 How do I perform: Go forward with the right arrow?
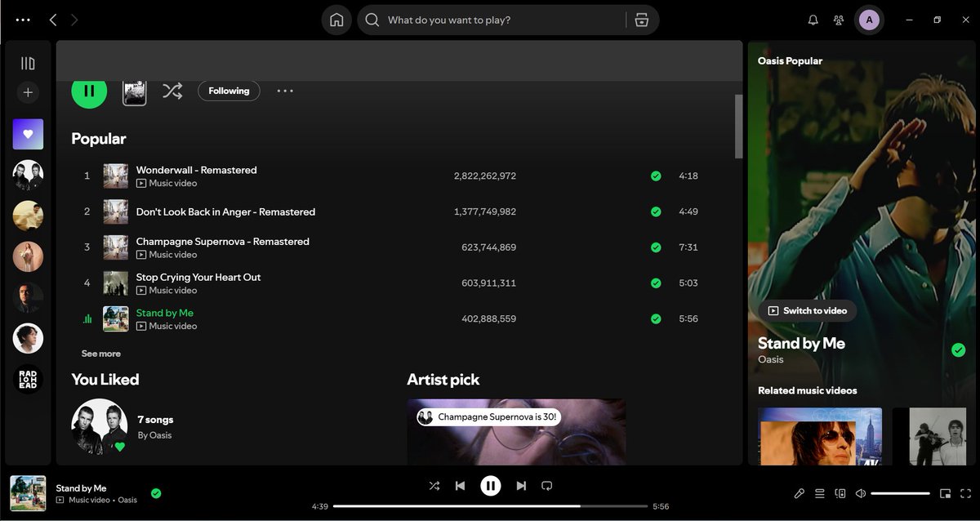[x=74, y=20]
